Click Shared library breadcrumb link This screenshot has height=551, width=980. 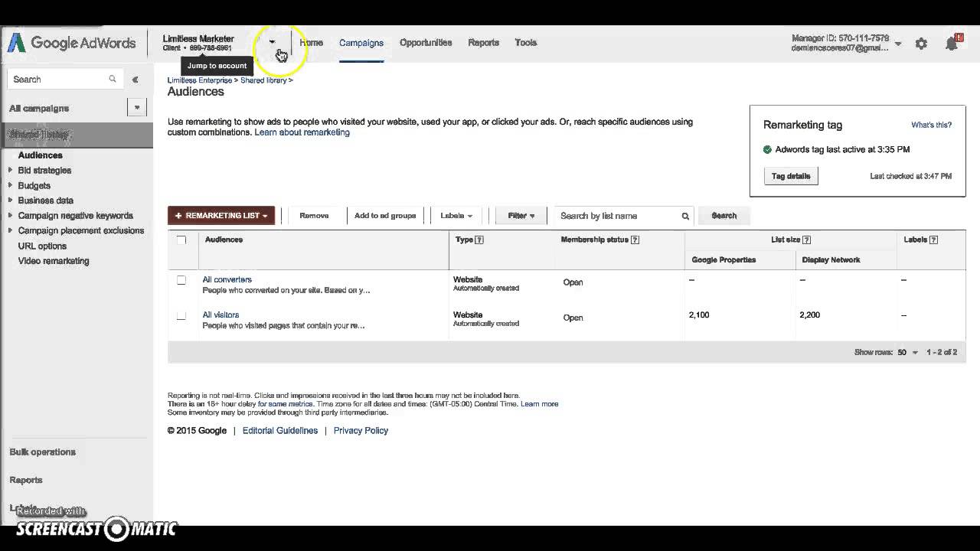coord(263,80)
